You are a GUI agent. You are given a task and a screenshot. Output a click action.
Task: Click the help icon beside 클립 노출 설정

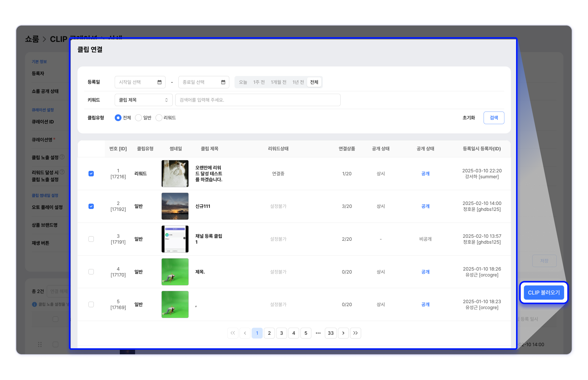click(62, 157)
